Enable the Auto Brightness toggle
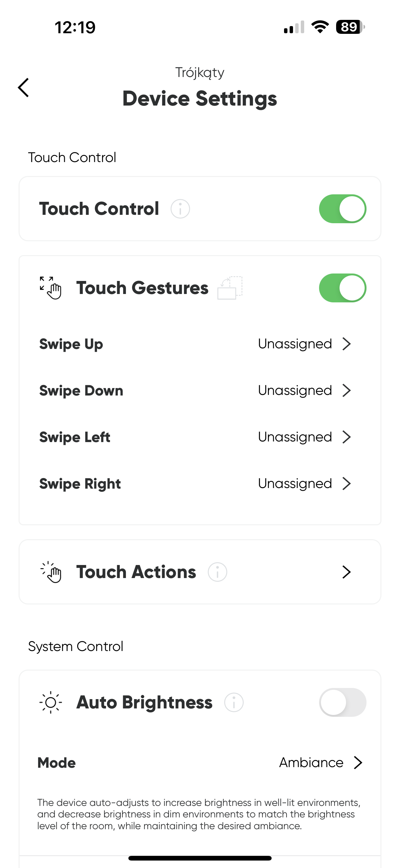The height and width of the screenshot is (868, 400). pyautogui.click(x=342, y=702)
